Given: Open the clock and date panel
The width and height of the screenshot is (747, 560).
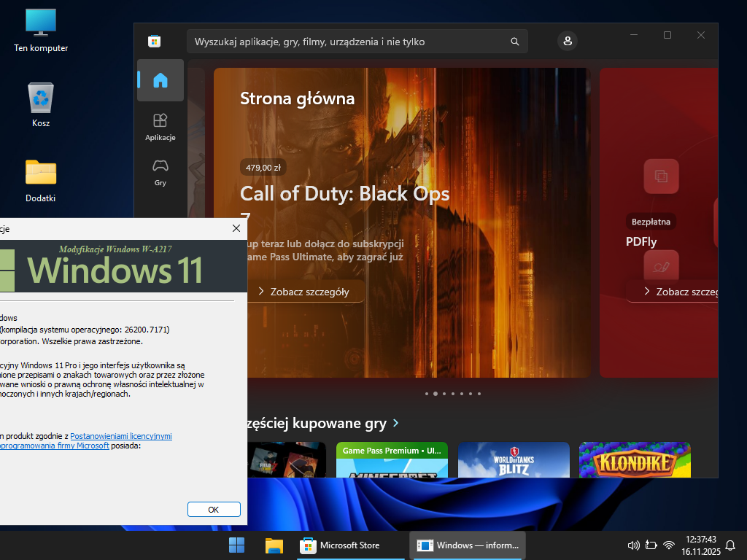Looking at the screenshot, I should tap(700, 545).
